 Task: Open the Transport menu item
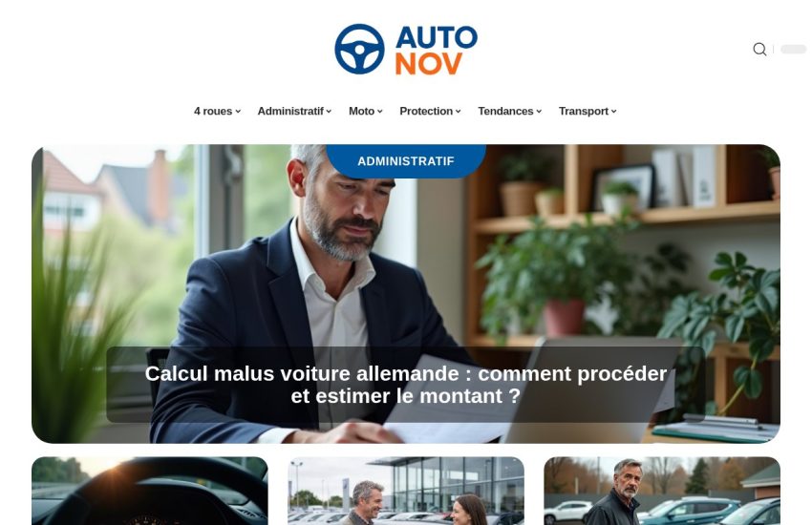click(x=584, y=112)
